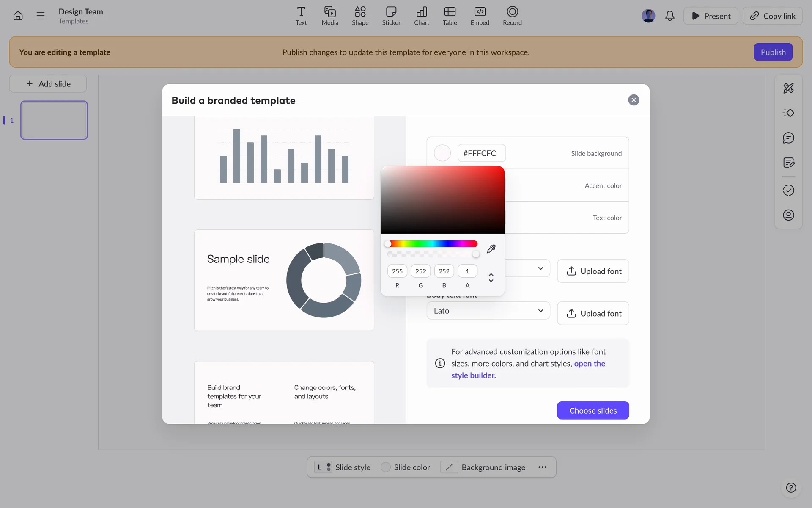Screen dimensions: 812x508
Task: Click the slide background color swatch
Action: [442, 153]
